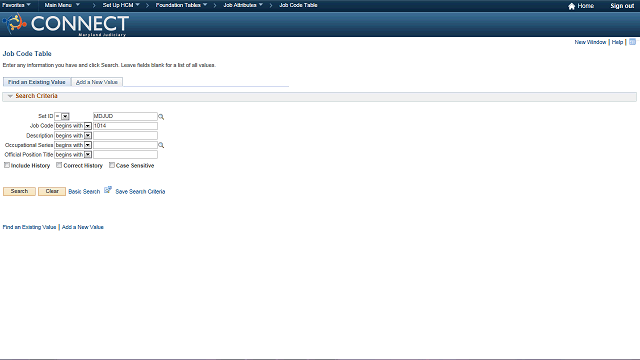640x360 pixels.
Task: Click the Set ID lookup magnifier icon
Action: (161, 117)
